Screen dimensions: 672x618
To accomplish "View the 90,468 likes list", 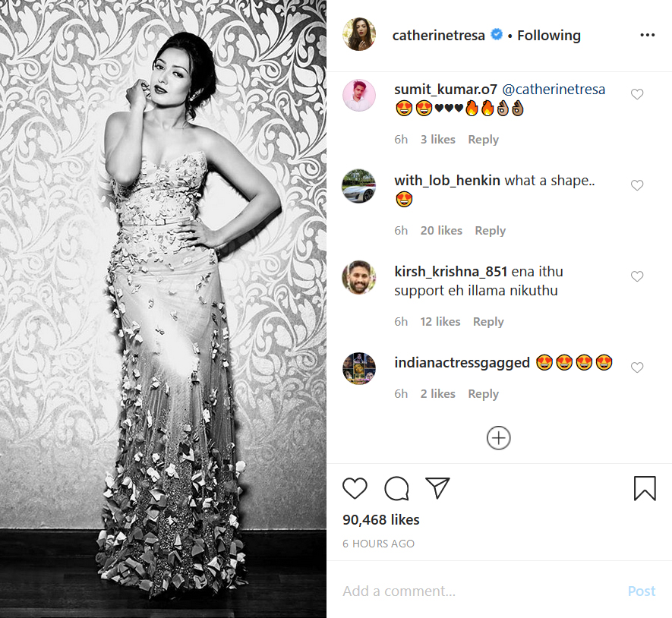I will pyautogui.click(x=381, y=520).
